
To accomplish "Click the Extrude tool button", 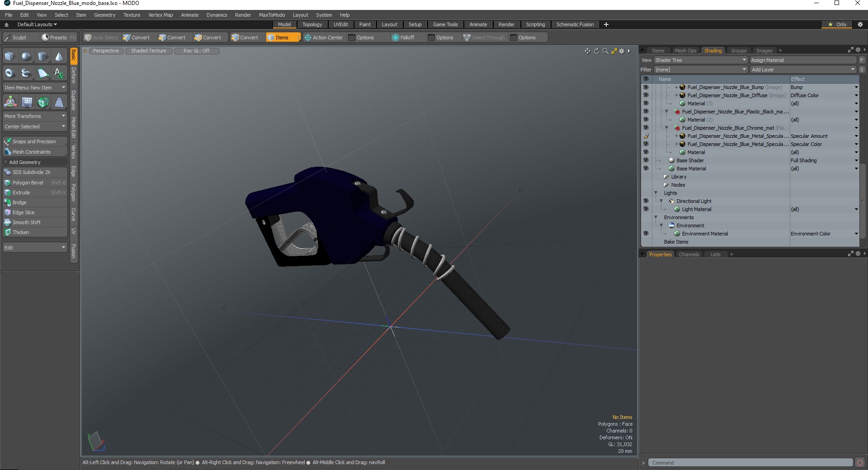I will pyautogui.click(x=35, y=193).
